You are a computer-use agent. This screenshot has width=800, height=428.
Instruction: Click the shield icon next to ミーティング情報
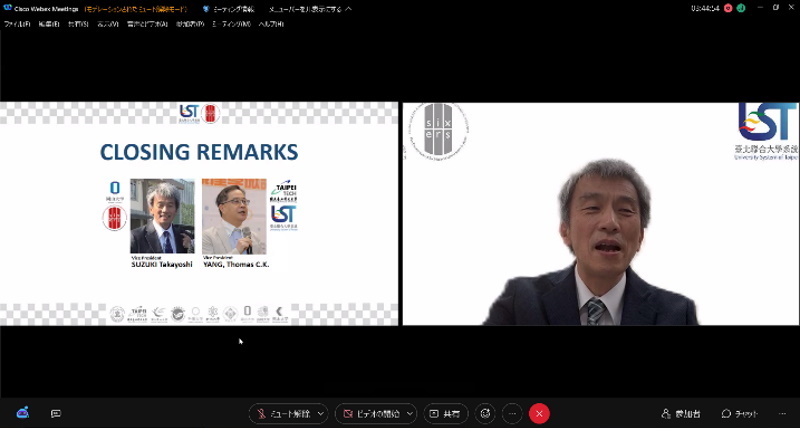point(206,9)
